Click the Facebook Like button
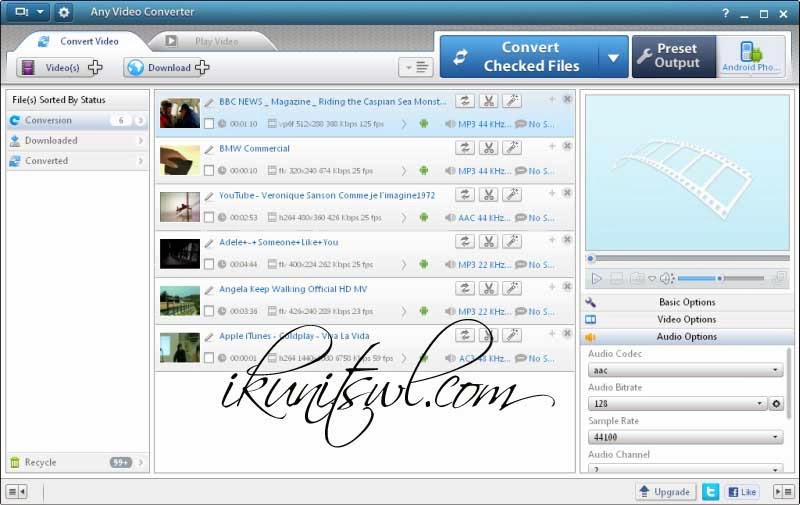The image size is (800, 505). pos(742,492)
